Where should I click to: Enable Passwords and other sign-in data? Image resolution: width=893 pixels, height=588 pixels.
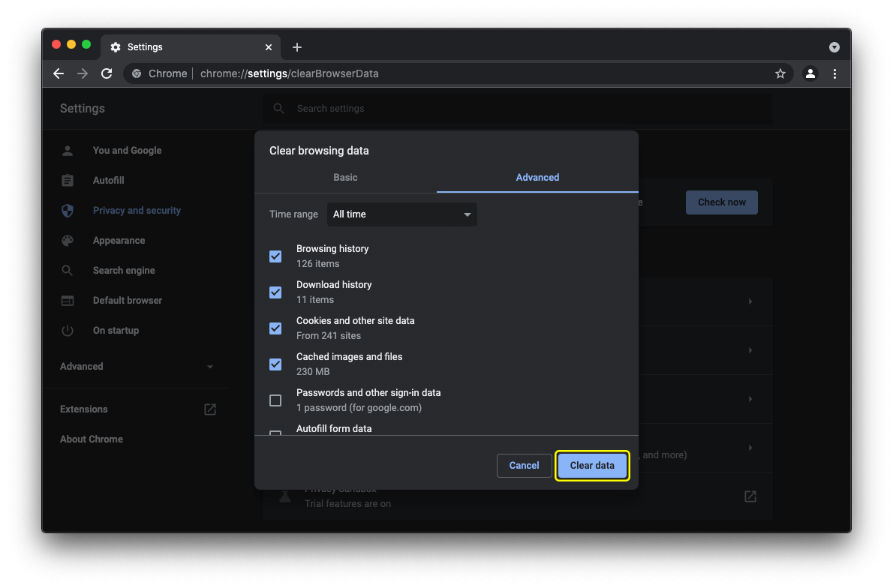[x=275, y=400]
